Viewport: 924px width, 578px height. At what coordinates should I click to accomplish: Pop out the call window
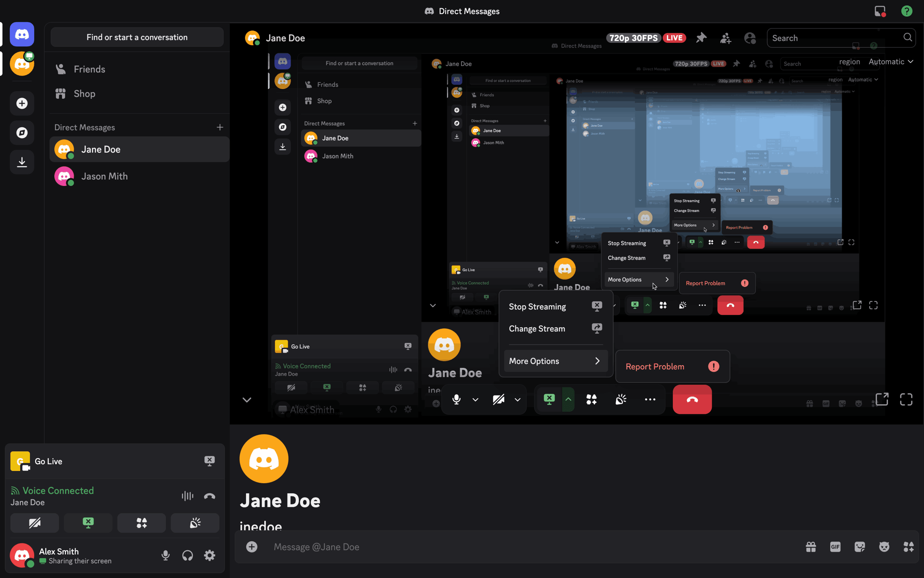point(882,399)
